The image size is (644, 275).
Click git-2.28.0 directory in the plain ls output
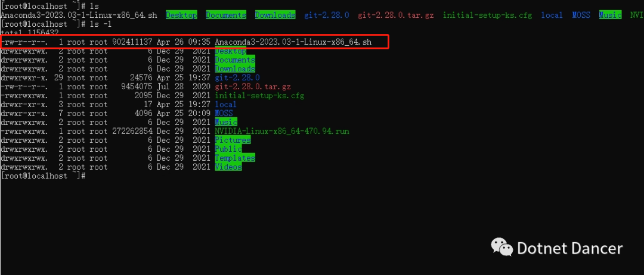pos(327,15)
